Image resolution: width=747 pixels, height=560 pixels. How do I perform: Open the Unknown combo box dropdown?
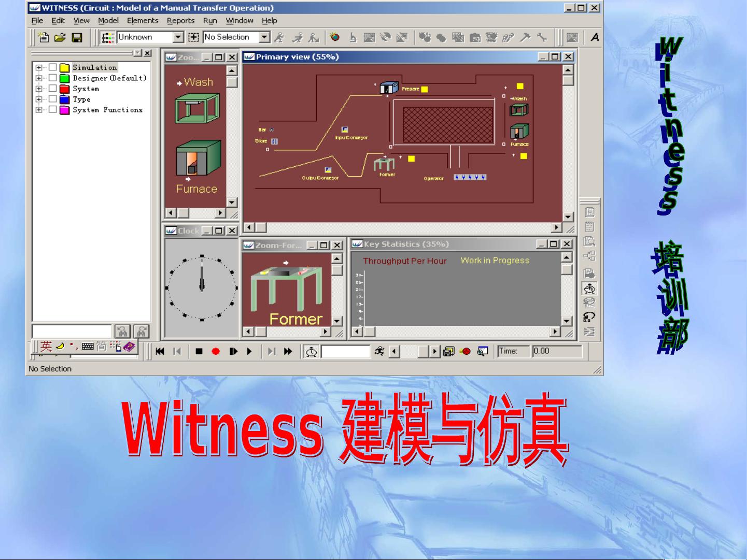click(x=178, y=37)
